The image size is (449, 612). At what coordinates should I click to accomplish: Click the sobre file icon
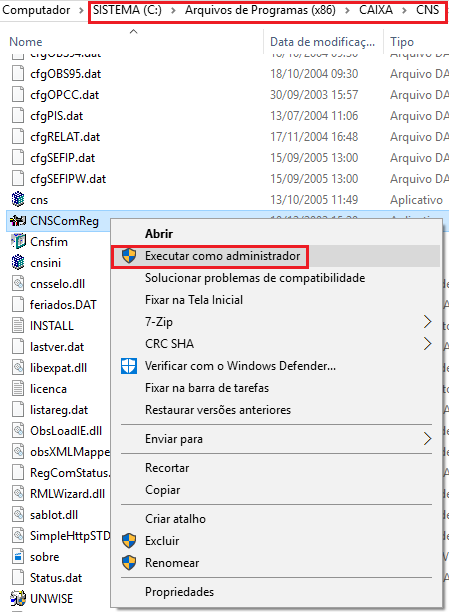[x=18, y=557]
